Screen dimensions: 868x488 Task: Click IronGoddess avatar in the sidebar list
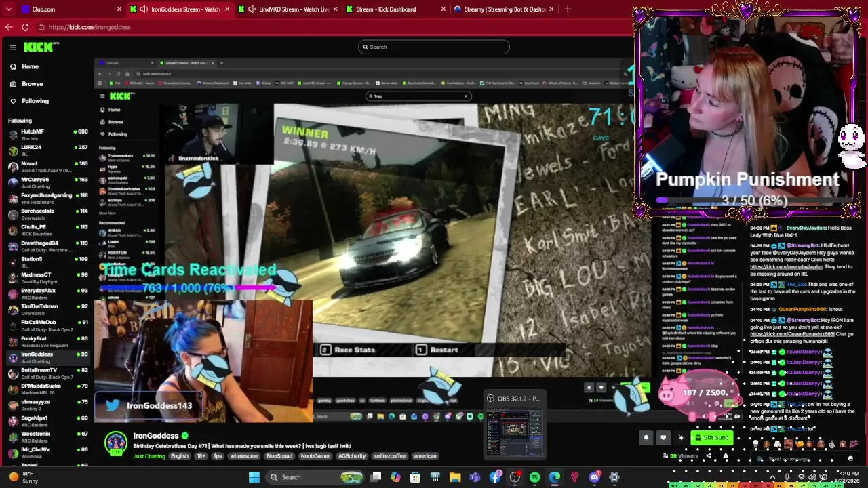tap(13, 357)
